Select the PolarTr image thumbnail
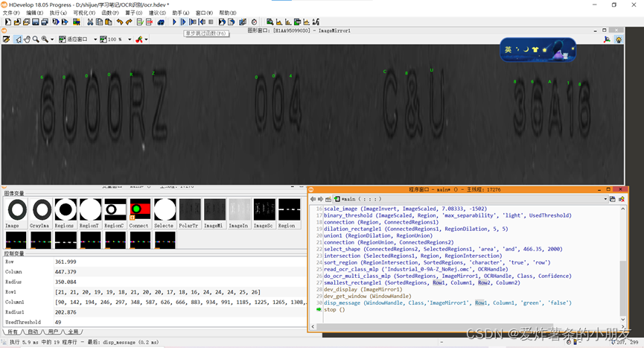 (x=189, y=213)
